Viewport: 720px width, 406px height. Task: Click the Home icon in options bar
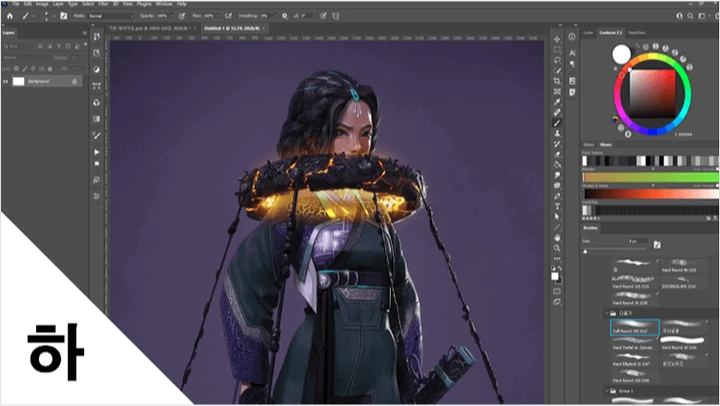click(10, 16)
